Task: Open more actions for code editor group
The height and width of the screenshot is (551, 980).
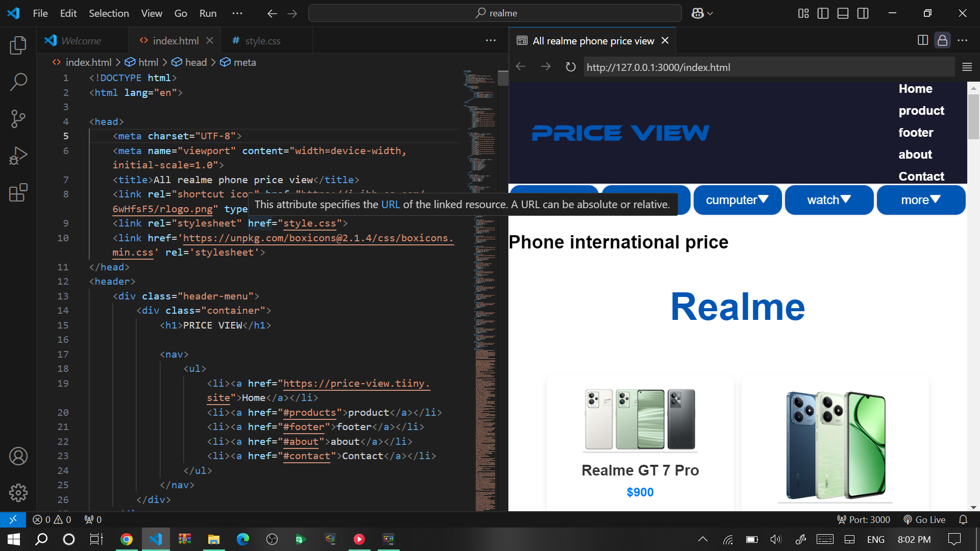Action: [x=491, y=40]
